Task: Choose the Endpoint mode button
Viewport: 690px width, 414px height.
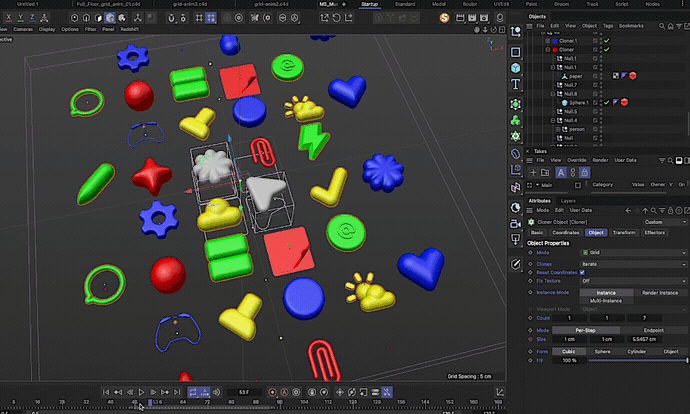Action: (653, 330)
